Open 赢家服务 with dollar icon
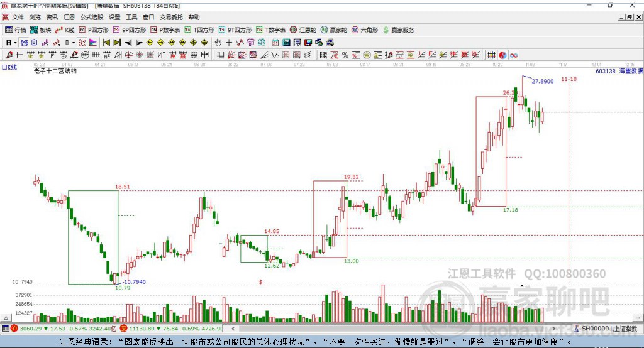 tap(398, 30)
